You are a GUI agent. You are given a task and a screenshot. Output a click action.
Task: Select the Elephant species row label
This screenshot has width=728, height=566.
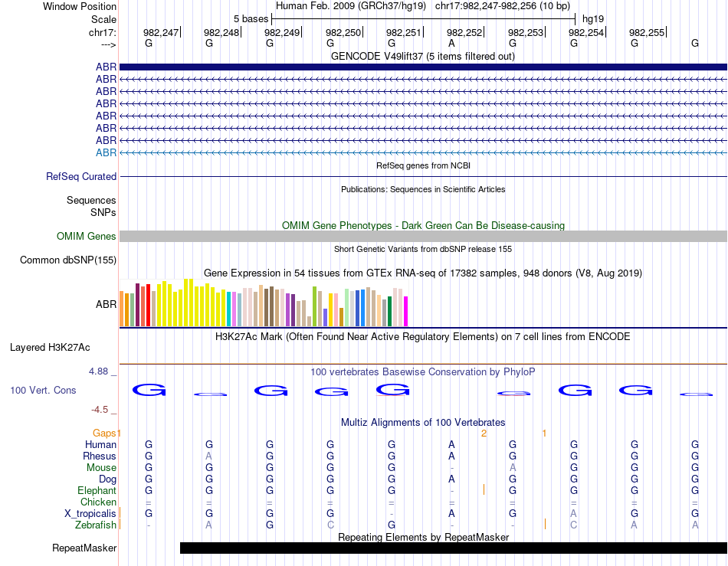coord(97,490)
